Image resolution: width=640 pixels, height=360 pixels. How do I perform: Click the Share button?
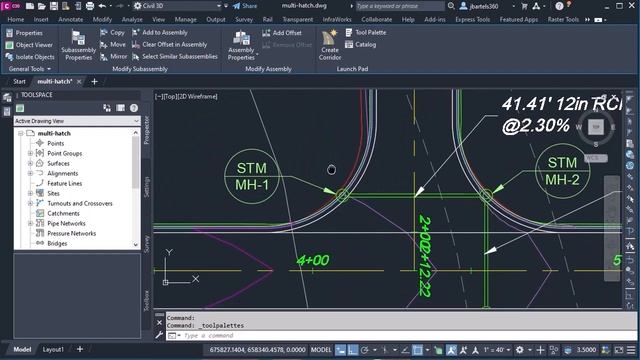coord(245,6)
